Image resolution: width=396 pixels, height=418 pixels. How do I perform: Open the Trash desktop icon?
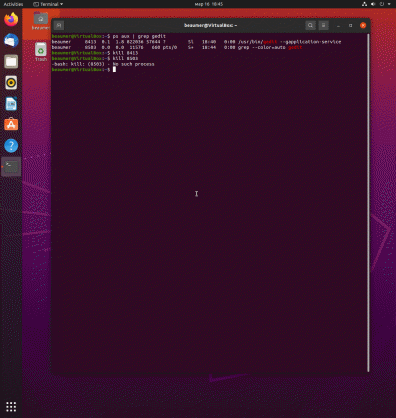point(41,52)
